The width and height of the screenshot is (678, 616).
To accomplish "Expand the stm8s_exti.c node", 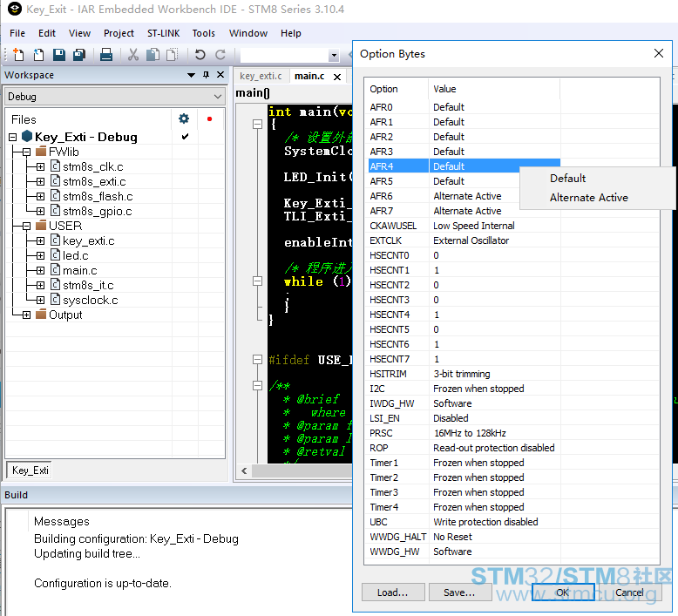I will [41, 181].
